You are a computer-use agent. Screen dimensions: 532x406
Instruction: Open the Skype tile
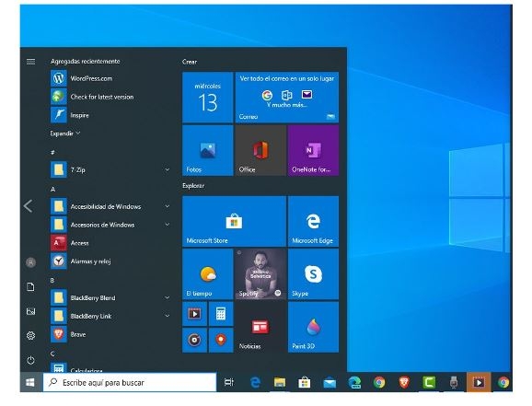(313, 274)
